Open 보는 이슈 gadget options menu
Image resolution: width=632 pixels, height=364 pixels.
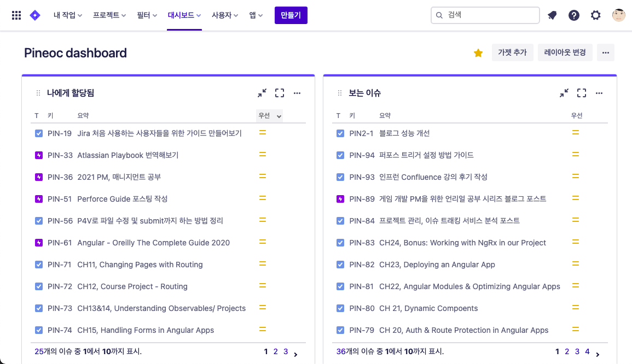[x=599, y=93]
